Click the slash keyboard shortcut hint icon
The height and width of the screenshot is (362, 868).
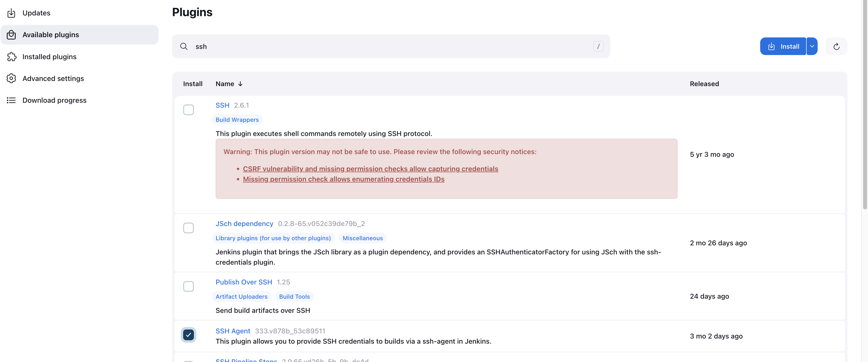pos(598,46)
